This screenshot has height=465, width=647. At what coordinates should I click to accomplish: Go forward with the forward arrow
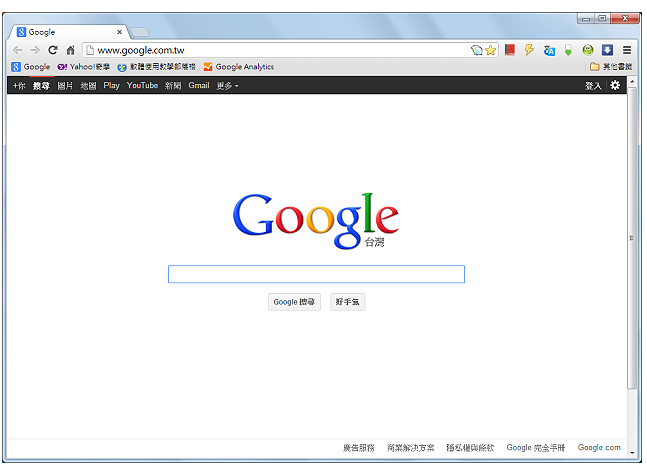coord(35,50)
